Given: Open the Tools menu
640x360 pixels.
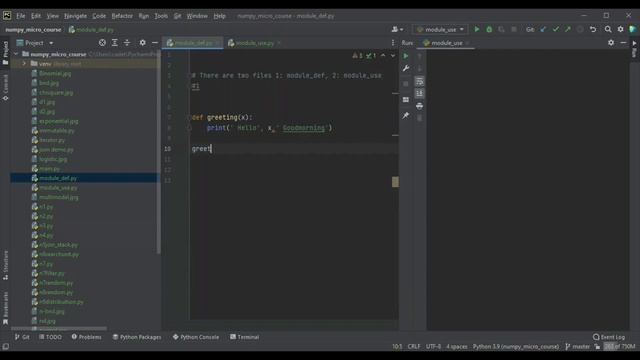Looking at the screenshot, I should 161,16.
